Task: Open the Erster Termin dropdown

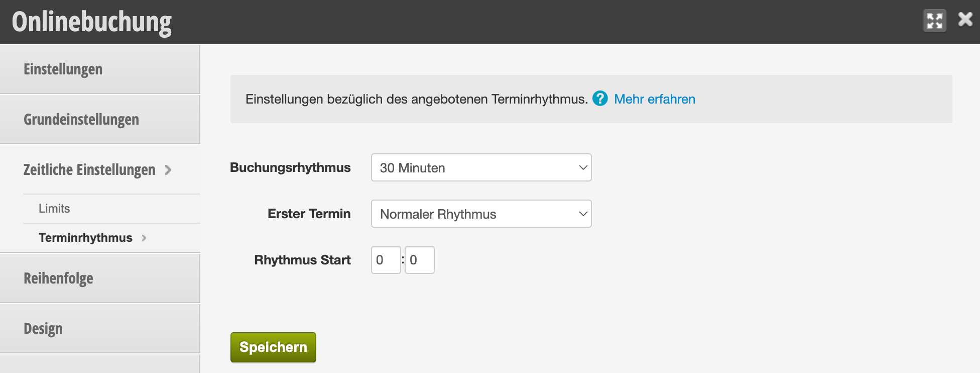Action: click(x=481, y=214)
